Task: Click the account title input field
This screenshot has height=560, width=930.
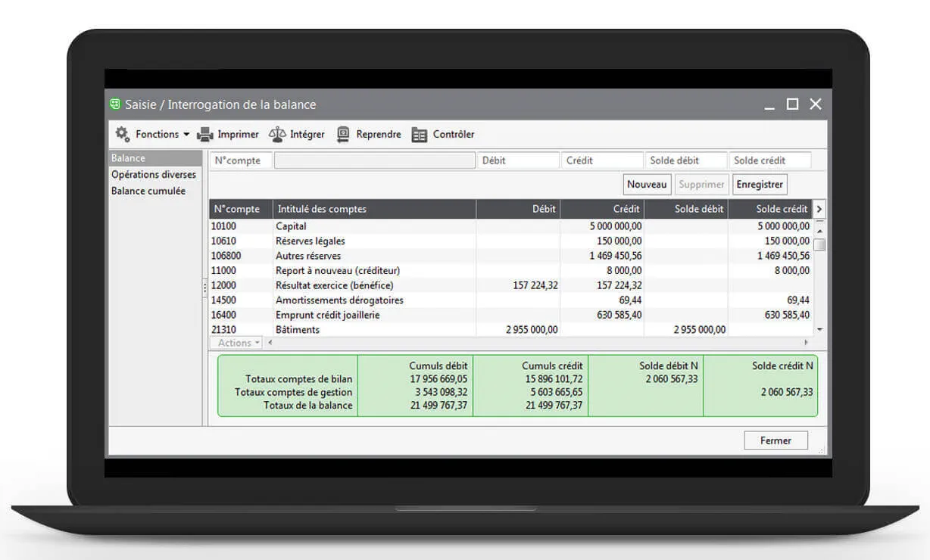Action: pos(375,160)
